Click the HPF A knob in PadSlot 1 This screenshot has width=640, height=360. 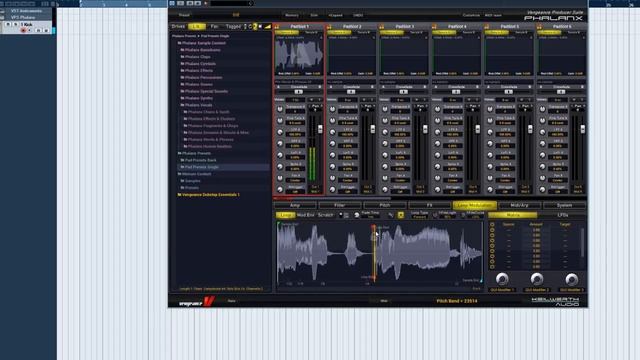pyautogui.click(x=280, y=143)
